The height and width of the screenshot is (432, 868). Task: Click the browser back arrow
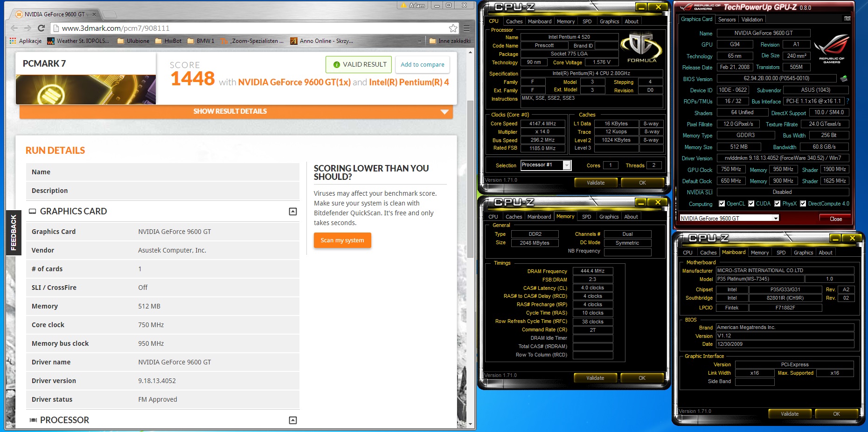tap(14, 28)
